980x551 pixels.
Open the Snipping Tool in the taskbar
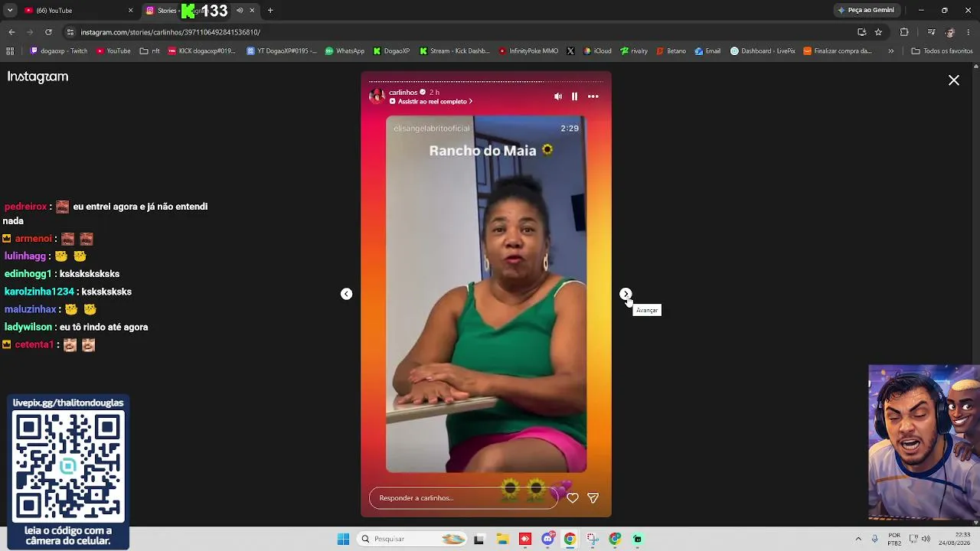tap(593, 539)
